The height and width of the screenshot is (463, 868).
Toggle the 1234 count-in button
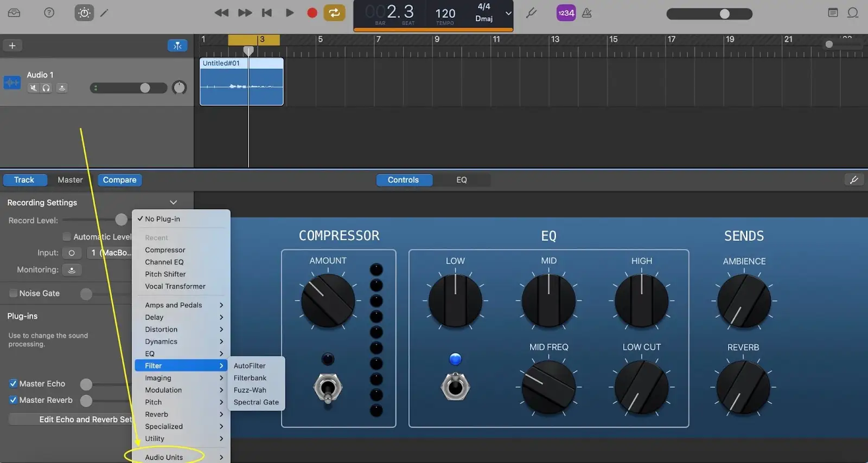(566, 13)
